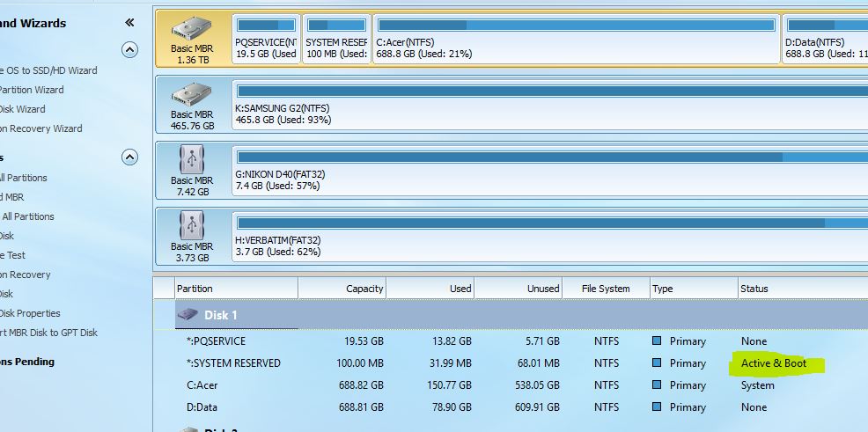Screen dimensions: 868x432
Task: Collapse the sidebar with double-chevron icon
Action: [129, 23]
